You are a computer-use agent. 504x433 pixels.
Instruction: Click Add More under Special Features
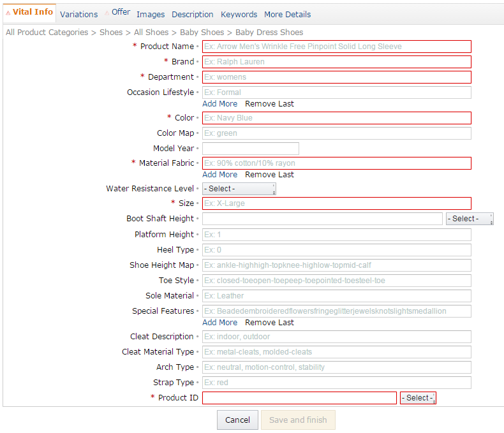coord(219,323)
